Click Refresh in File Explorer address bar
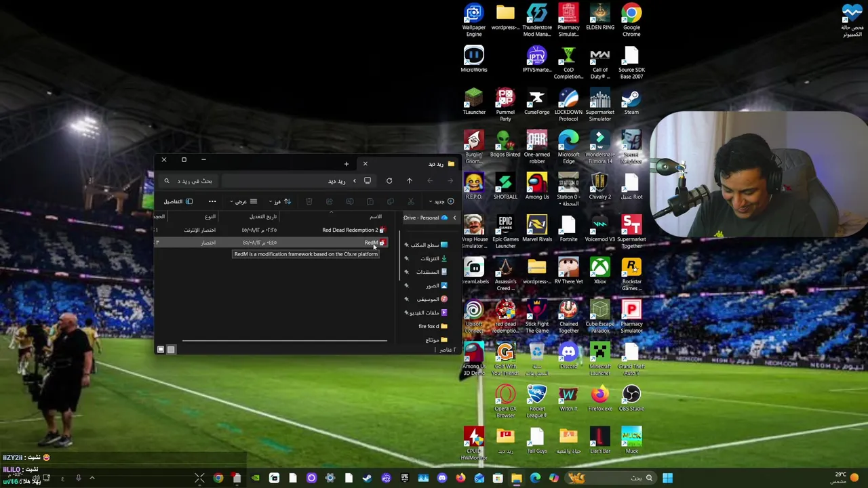Viewport: 868px width, 488px height. [389, 181]
